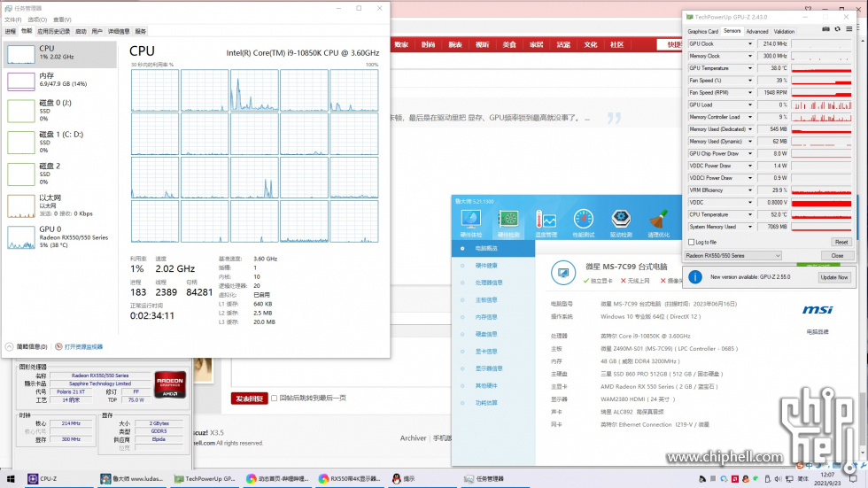This screenshot has width=868, height=488.
Task: Select GPU 0 item in Task Manager sidebar
Action: pyautogui.click(x=60, y=236)
